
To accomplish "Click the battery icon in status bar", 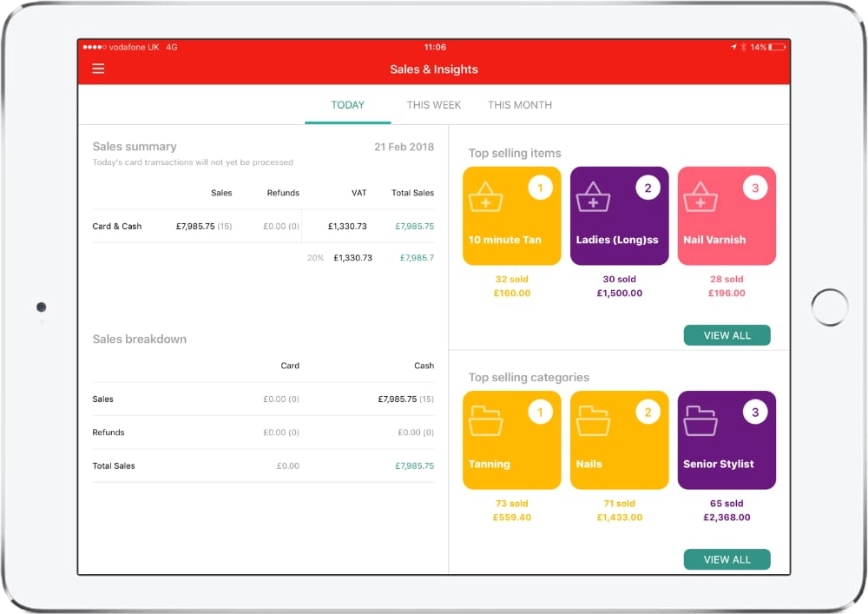I will click(x=777, y=47).
